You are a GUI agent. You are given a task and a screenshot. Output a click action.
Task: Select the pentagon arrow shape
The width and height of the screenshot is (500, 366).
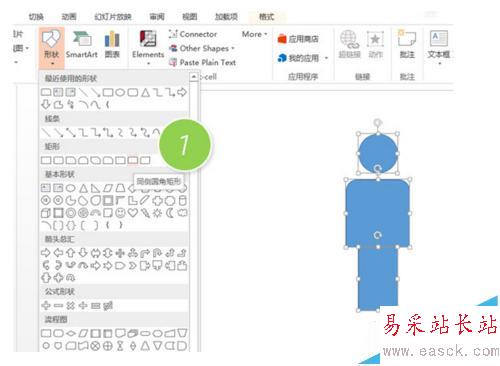click(x=120, y=266)
